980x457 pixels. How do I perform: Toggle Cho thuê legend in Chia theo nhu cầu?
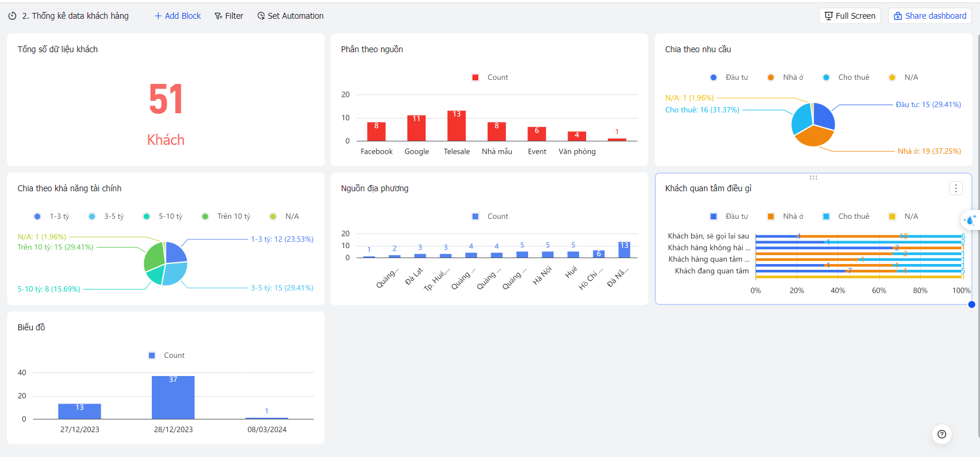(x=846, y=77)
